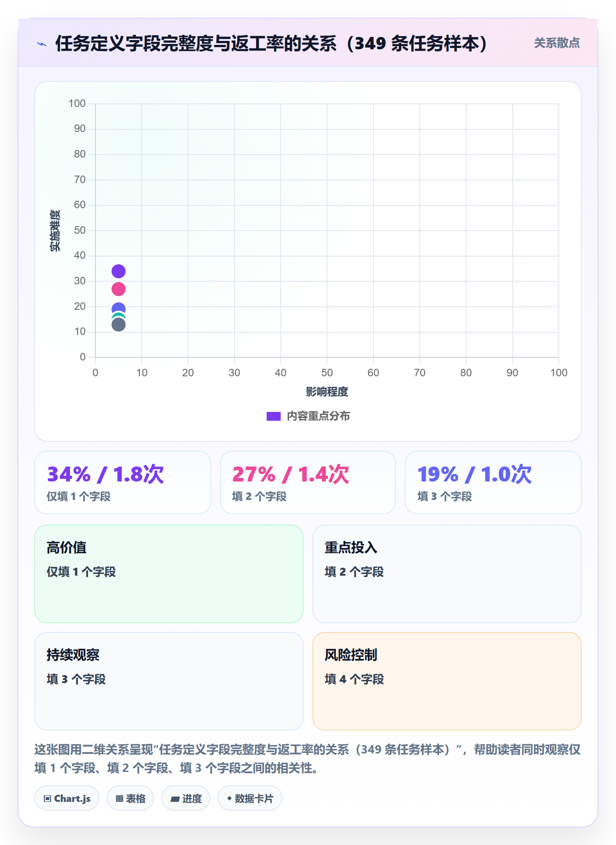The height and width of the screenshot is (845, 616).
Task: Click the 影响程度 x-axis title
Action: click(327, 392)
